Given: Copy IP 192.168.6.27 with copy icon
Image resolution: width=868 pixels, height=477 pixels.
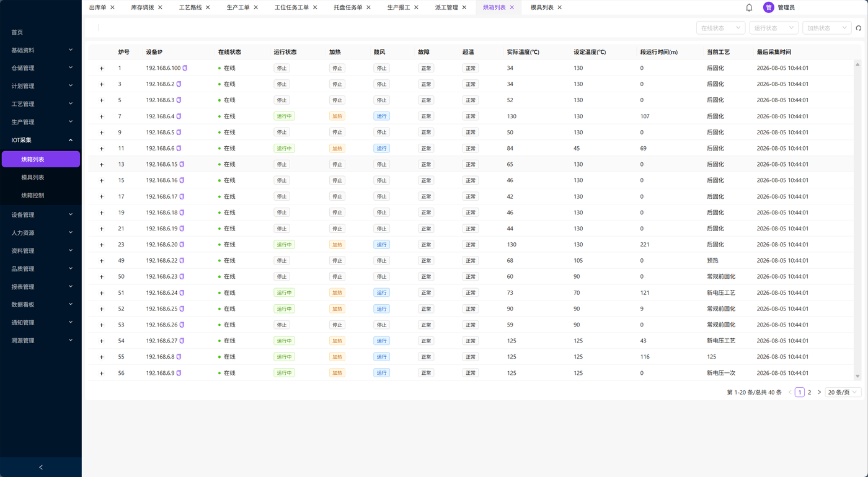Looking at the screenshot, I should tap(182, 341).
